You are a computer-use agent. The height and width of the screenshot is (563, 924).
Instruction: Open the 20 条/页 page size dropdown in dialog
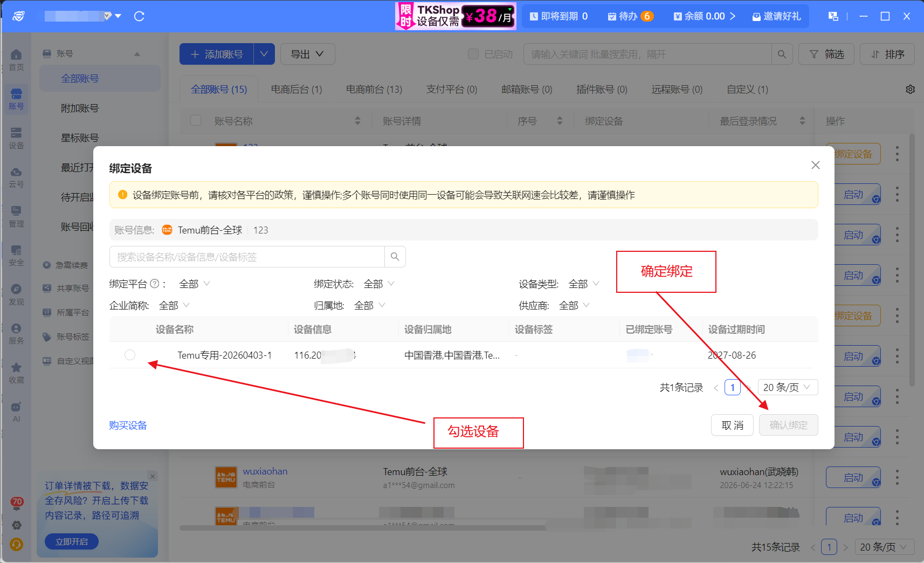(788, 387)
